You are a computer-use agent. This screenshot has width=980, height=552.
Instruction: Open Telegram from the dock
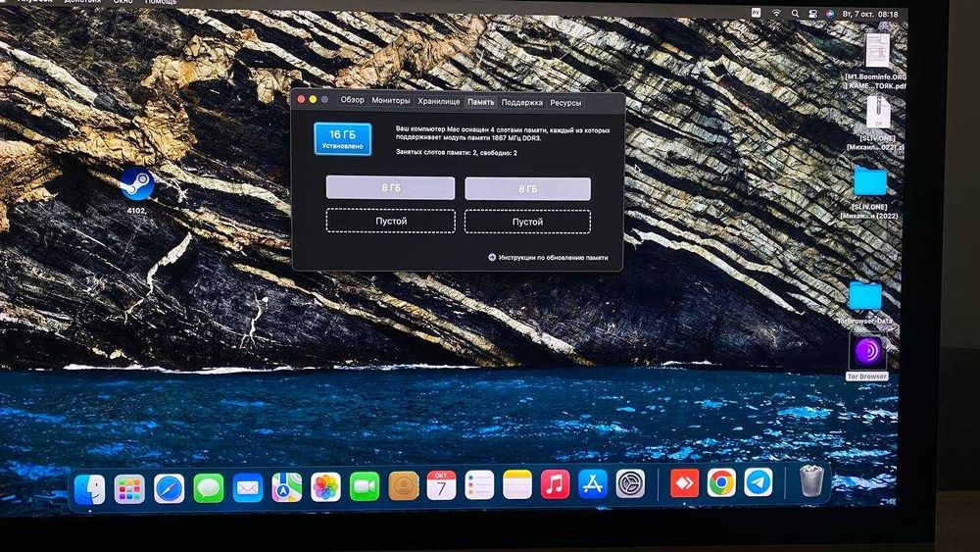759,482
